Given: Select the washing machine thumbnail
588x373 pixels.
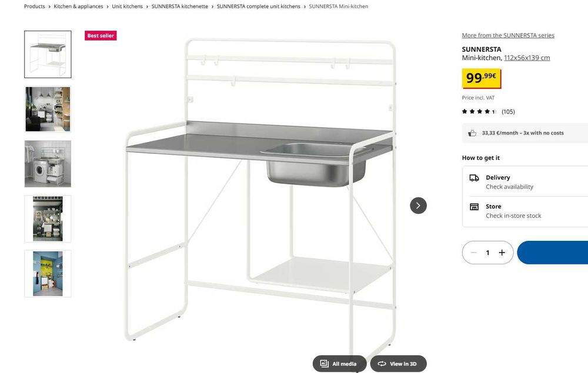Looking at the screenshot, I should pyautogui.click(x=48, y=164).
